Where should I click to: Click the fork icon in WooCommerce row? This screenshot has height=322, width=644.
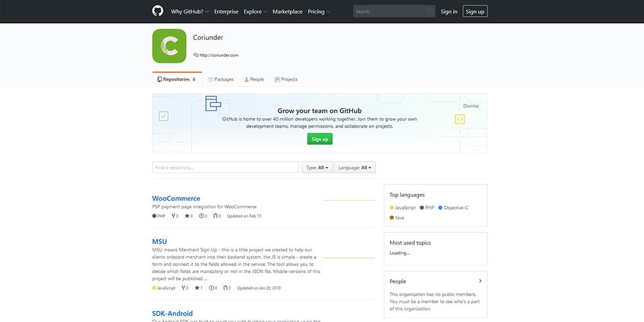pos(174,216)
